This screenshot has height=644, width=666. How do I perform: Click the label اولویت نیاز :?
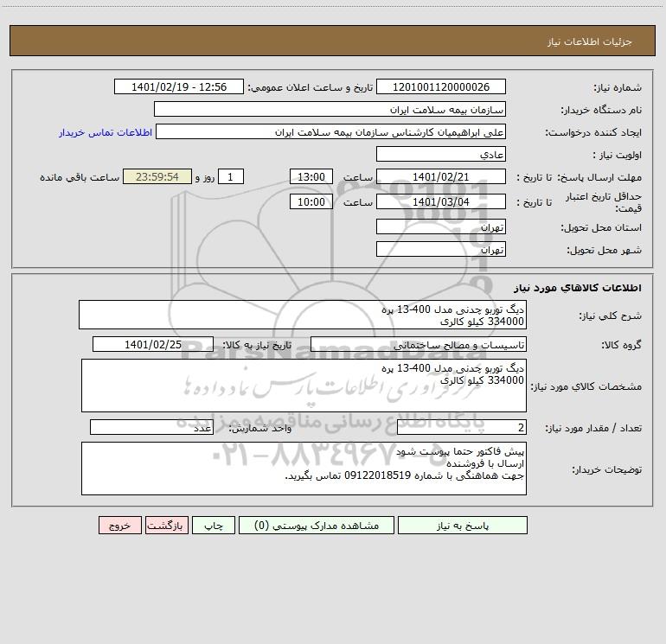tap(618, 155)
